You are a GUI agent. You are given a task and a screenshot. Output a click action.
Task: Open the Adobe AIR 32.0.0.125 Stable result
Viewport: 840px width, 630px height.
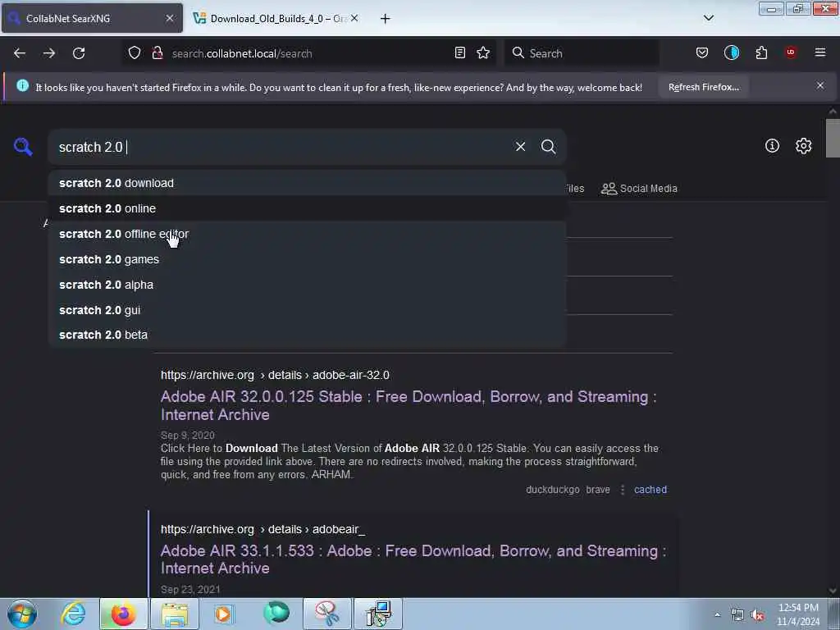pos(409,405)
